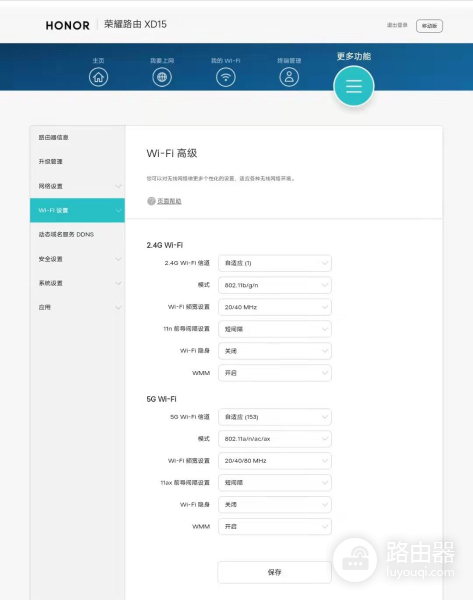Expand the 应用 chevron
The width and height of the screenshot is (473, 600).
pos(118,307)
